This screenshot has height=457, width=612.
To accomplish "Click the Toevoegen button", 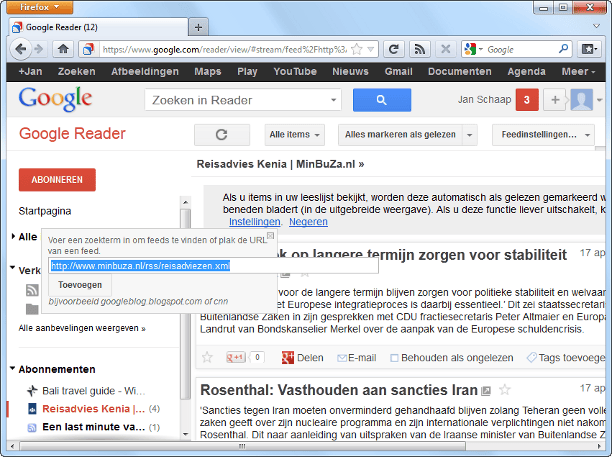I will pos(80,285).
